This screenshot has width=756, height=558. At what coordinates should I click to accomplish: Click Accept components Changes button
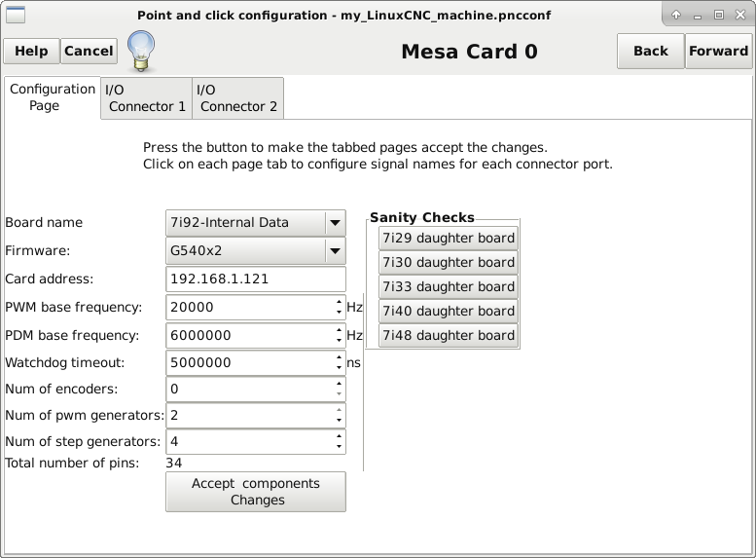pos(256,492)
